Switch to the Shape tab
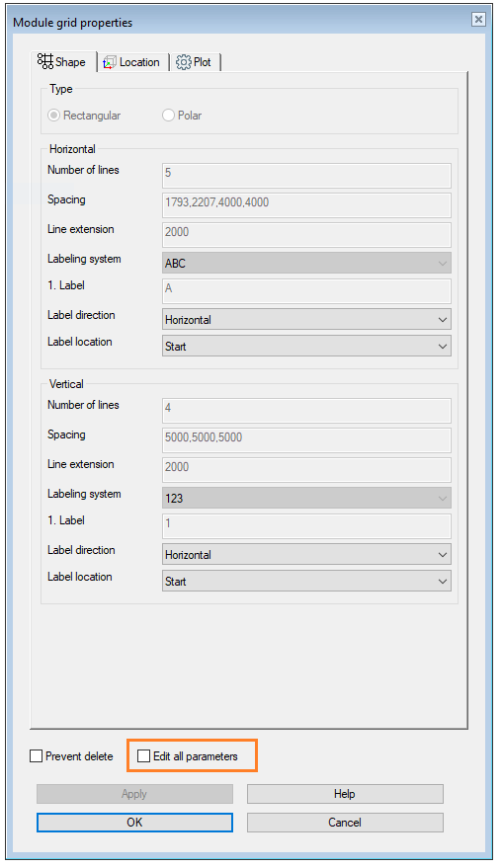The image size is (502, 868). coord(63,61)
